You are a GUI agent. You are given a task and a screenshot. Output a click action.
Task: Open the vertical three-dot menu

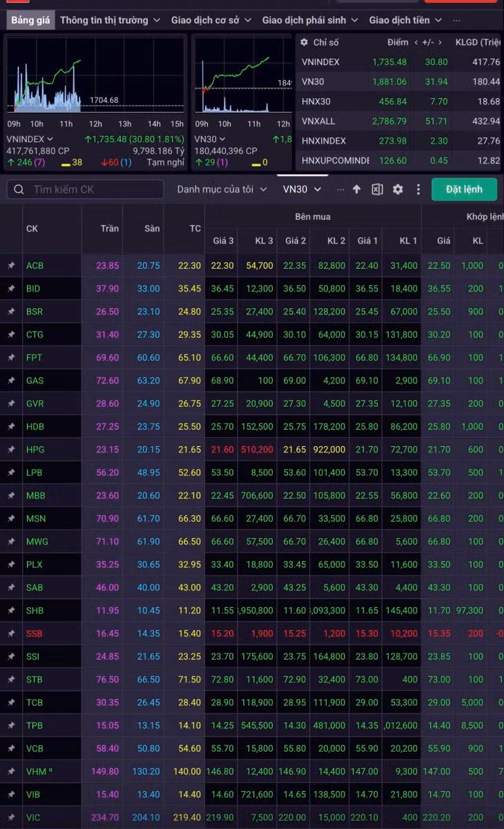tap(417, 189)
